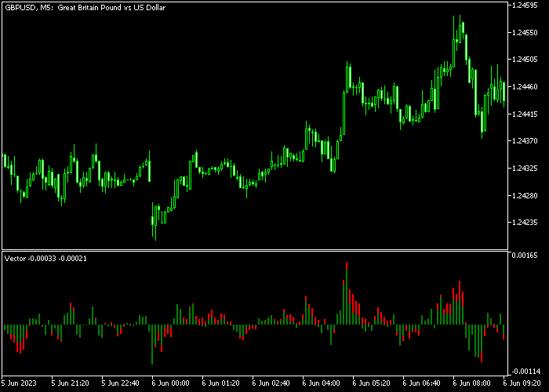Viewport: 549px width, 392px height.
Task: Click the 6 Jun 00:00 time label
Action: pos(171,383)
